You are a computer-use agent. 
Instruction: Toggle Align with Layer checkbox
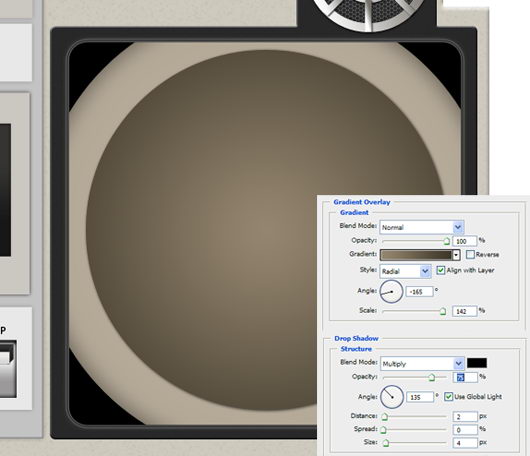(x=440, y=270)
